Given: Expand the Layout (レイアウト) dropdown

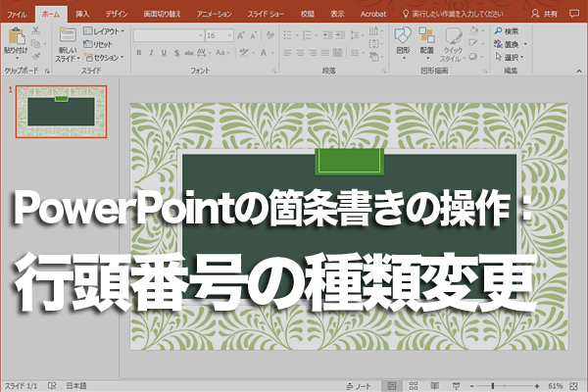Looking at the screenshot, I should (x=104, y=31).
